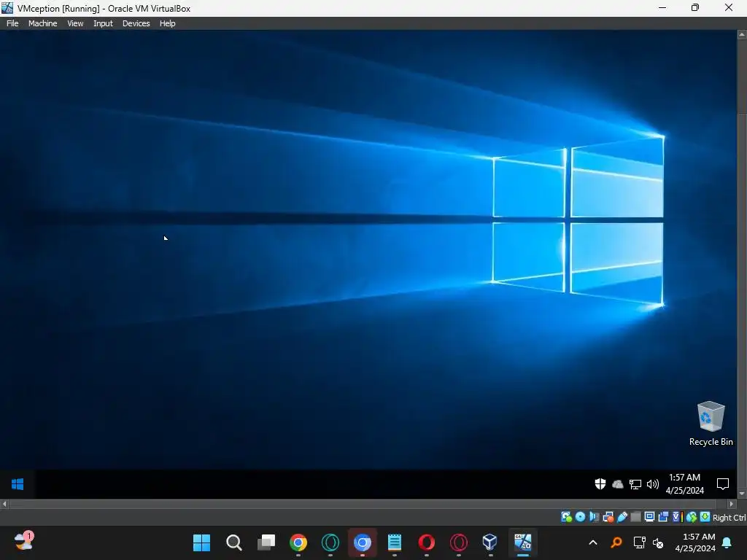Screen dimensions: 747x560
Task: Select the Recycle Bin desktop icon
Action: tap(711, 424)
